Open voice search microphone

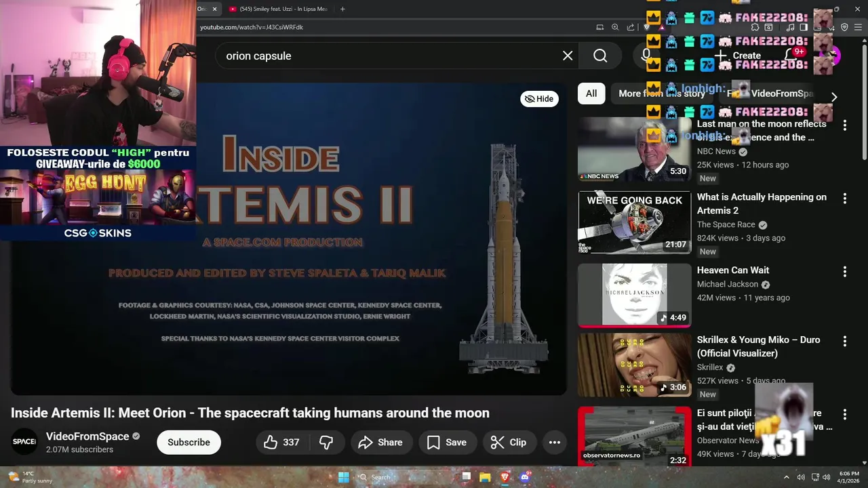pyautogui.click(x=646, y=56)
